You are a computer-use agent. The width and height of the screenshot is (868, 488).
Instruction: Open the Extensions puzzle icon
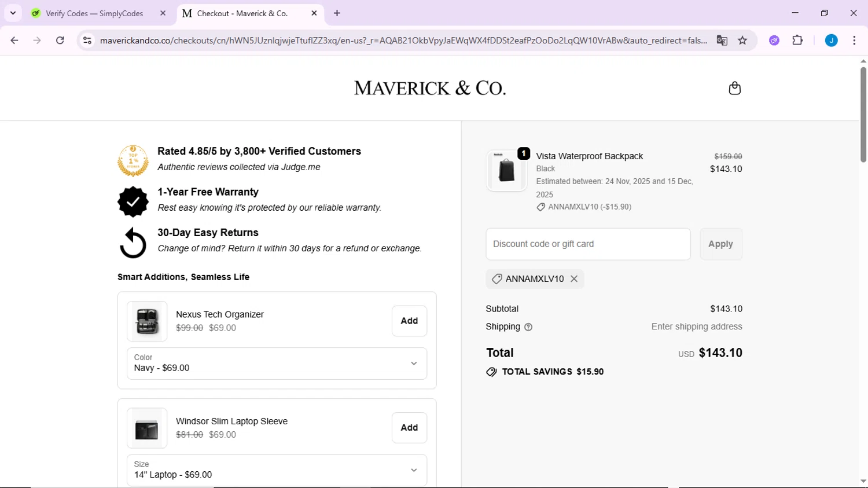[x=797, y=41]
